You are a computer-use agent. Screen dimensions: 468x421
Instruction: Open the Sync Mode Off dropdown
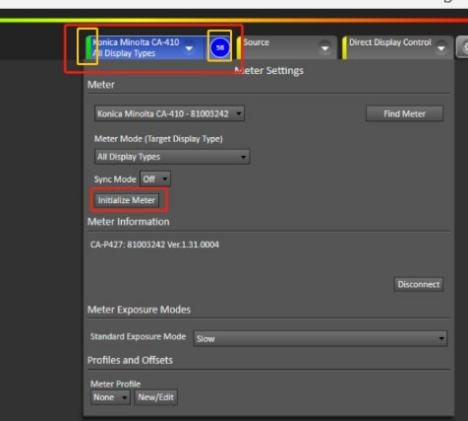coord(155,179)
